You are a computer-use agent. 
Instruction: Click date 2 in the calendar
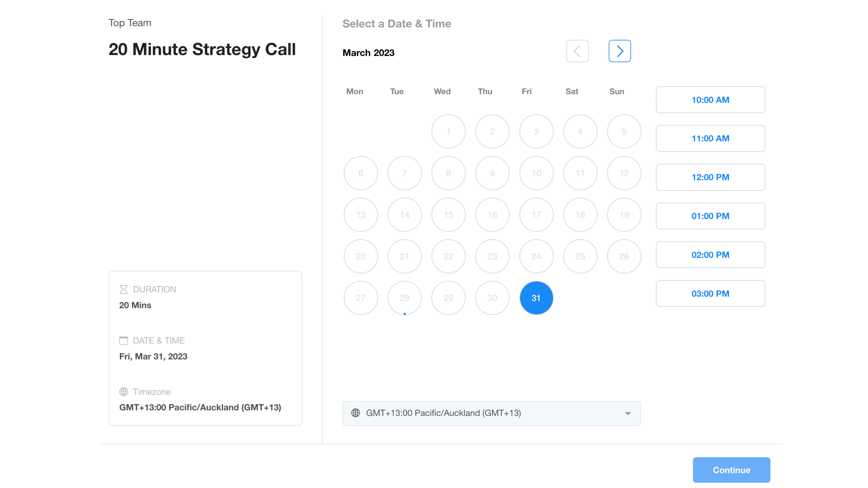pyautogui.click(x=492, y=131)
